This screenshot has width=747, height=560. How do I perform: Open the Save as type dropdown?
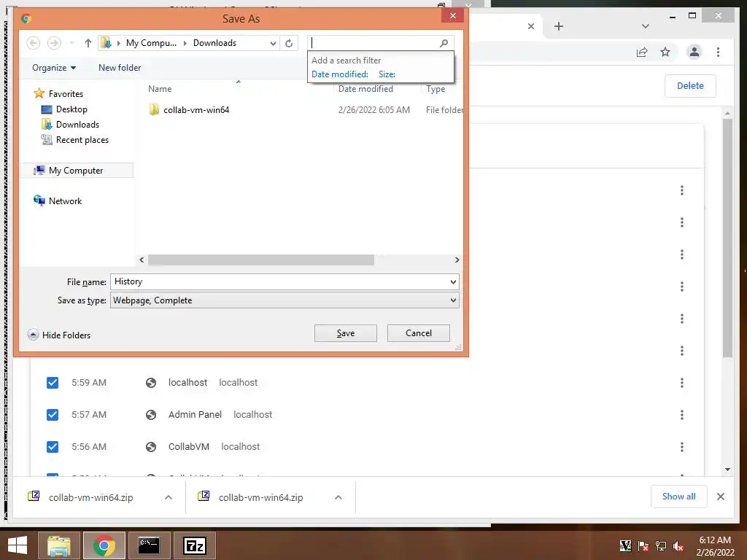[453, 300]
